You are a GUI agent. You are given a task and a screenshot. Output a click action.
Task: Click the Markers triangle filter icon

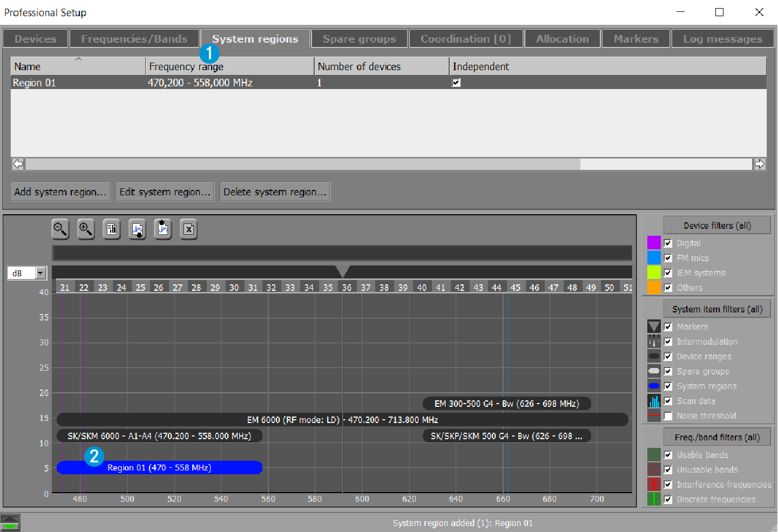tap(654, 326)
